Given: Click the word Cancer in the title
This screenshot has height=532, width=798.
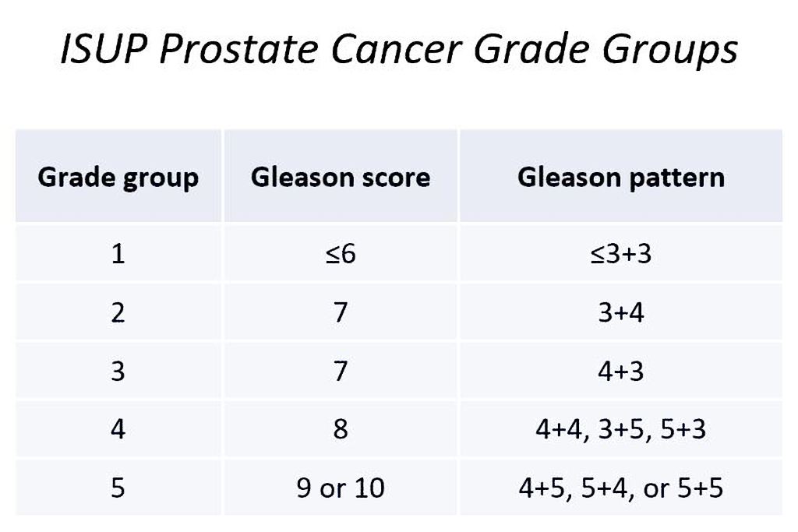Looking at the screenshot, I should [397, 49].
